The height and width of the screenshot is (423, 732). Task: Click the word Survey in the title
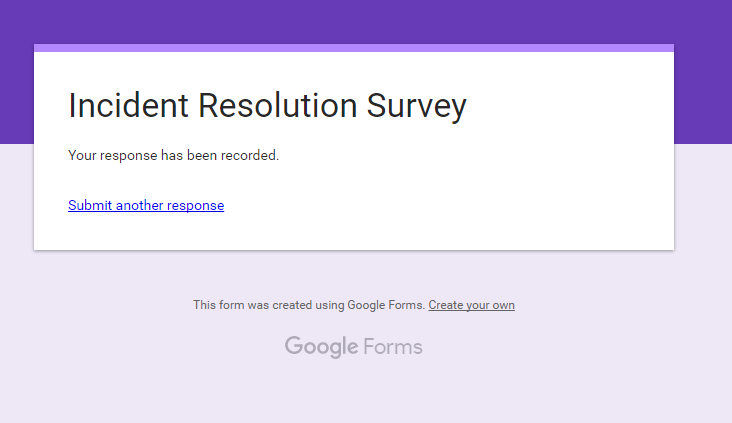pyautogui.click(x=416, y=106)
